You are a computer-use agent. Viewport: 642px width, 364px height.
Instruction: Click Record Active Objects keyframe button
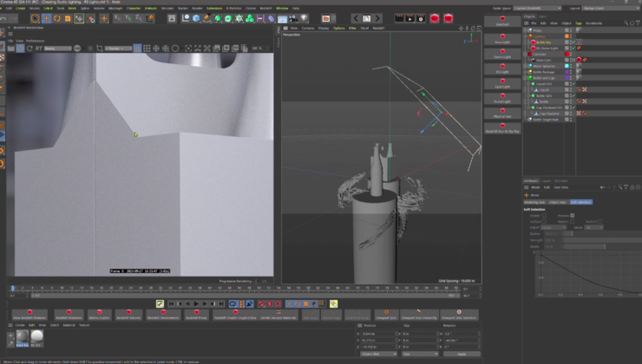point(261,304)
